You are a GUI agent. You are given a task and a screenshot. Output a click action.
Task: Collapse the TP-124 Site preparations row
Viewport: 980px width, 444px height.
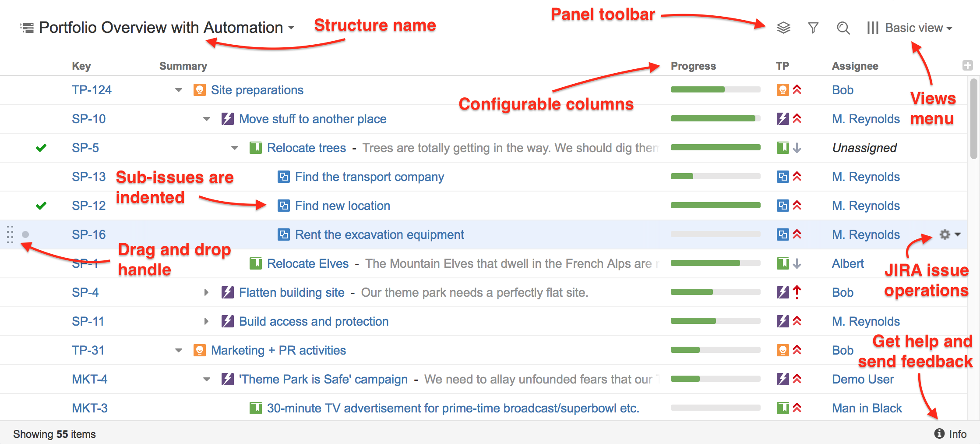[x=178, y=89]
